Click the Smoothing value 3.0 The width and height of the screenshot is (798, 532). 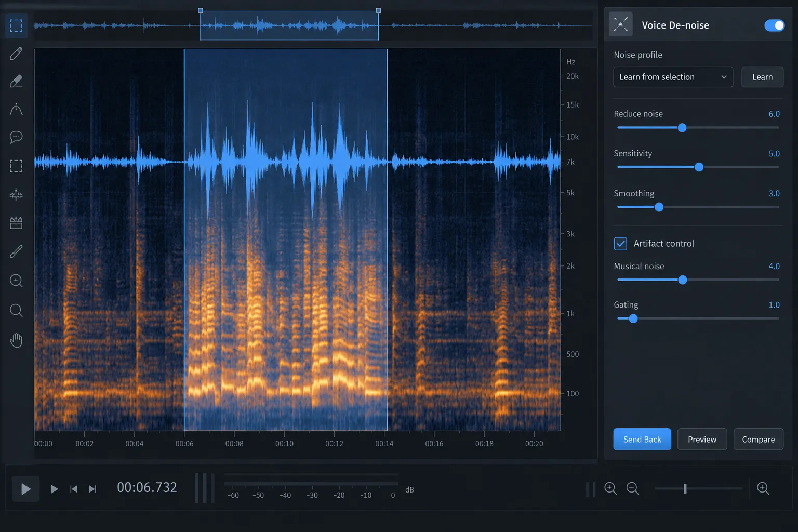[x=774, y=193]
